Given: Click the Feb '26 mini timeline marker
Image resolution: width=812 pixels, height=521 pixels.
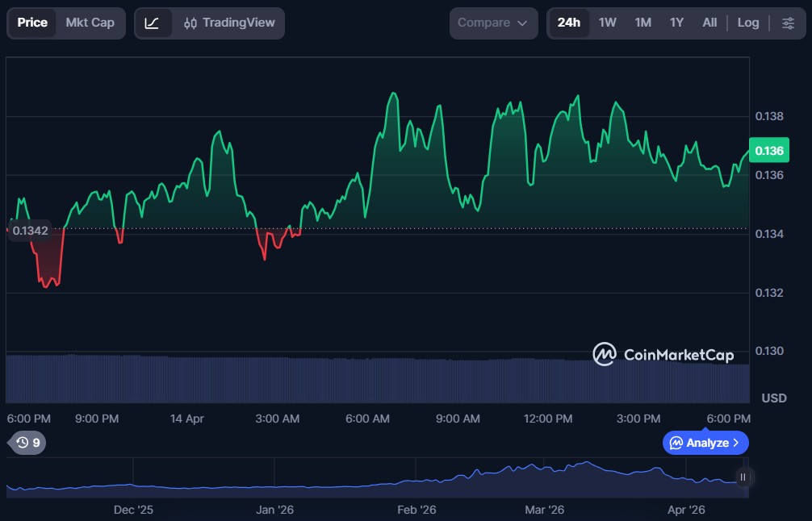Looking at the screenshot, I should point(416,510).
